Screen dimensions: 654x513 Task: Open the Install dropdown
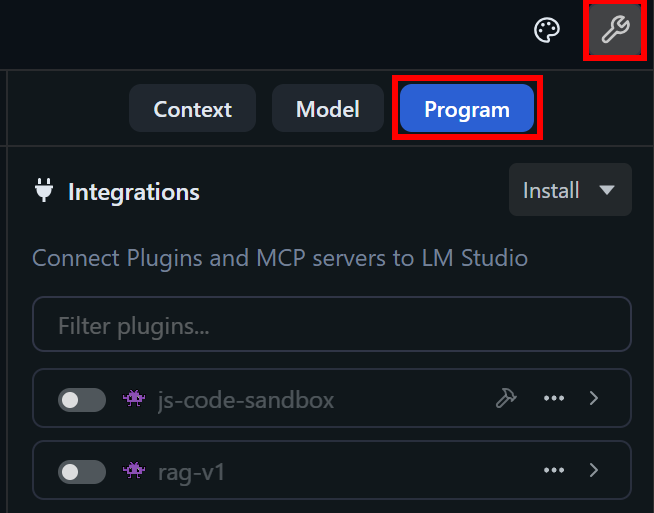click(x=570, y=190)
